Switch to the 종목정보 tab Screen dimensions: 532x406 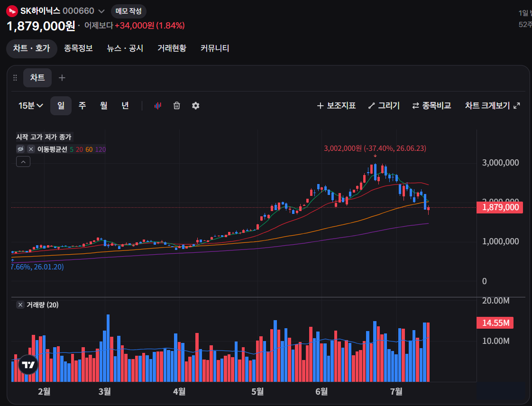point(78,48)
